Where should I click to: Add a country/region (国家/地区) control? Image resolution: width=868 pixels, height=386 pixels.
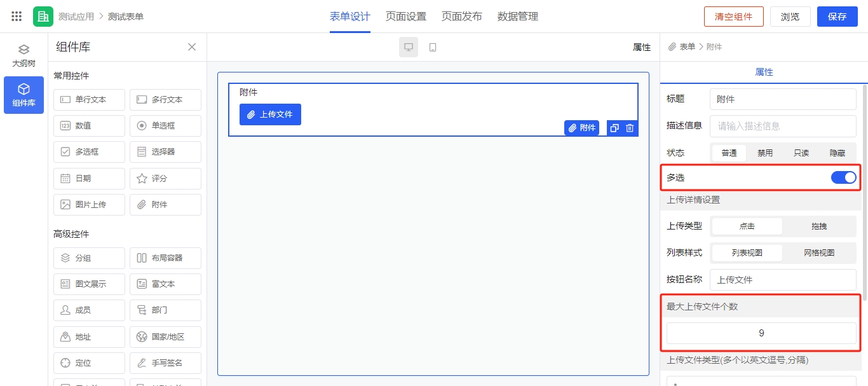click(x=165, y=337)
